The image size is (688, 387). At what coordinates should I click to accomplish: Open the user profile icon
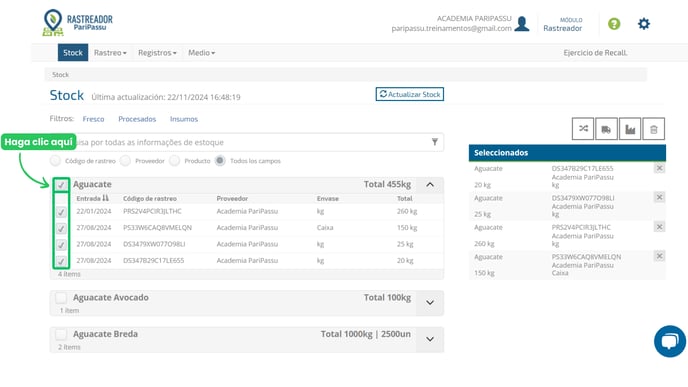click(x=522, y=23)
